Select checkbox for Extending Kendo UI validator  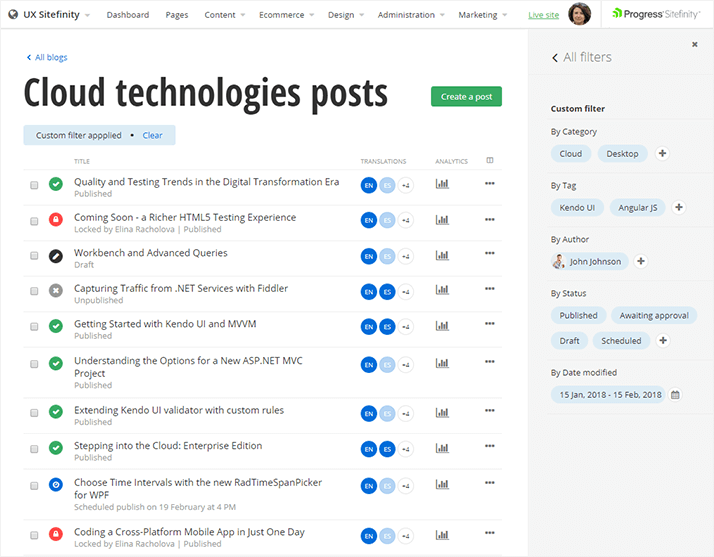tap(34, 413)
